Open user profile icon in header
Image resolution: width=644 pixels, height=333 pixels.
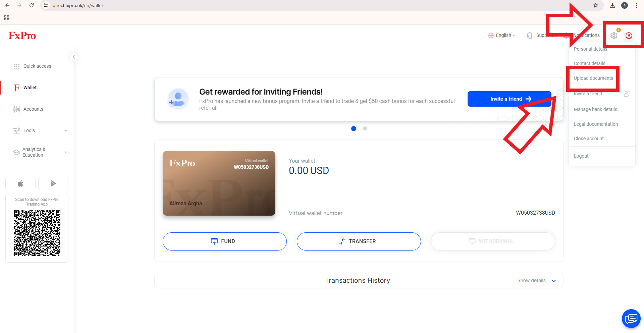(629, 36)
